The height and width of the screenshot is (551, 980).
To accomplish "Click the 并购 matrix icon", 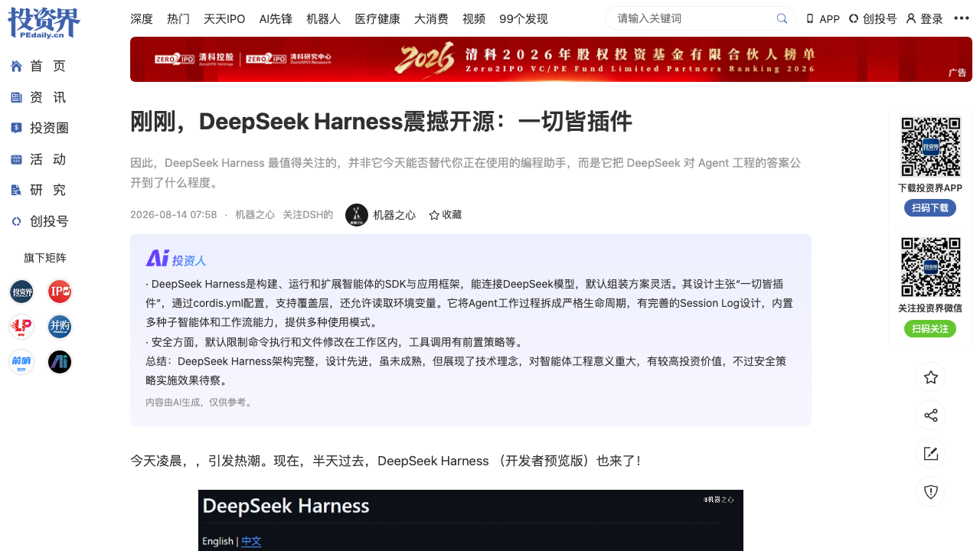I will click(x=60, y=327).
